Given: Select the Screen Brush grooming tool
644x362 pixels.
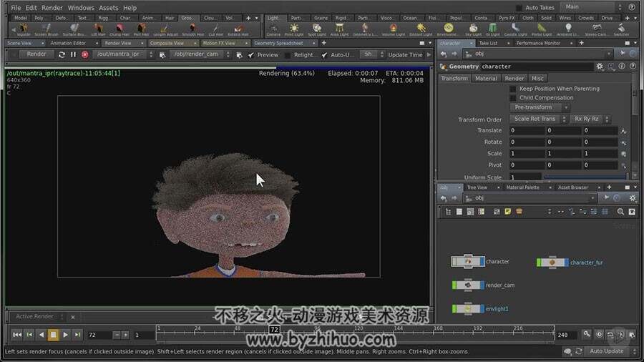Looking at the screenshot, I should 46,29.
